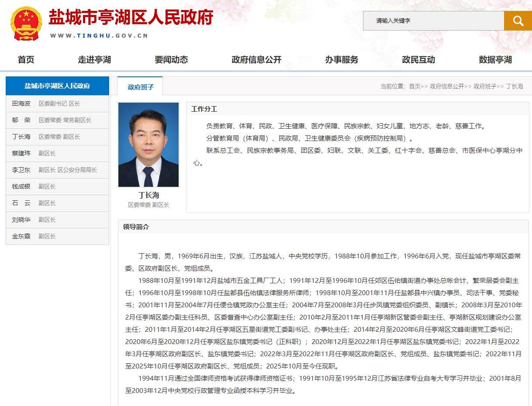Select 蔡建玮 副区长 in list
The image size is (532, 406).
[57, 154]
